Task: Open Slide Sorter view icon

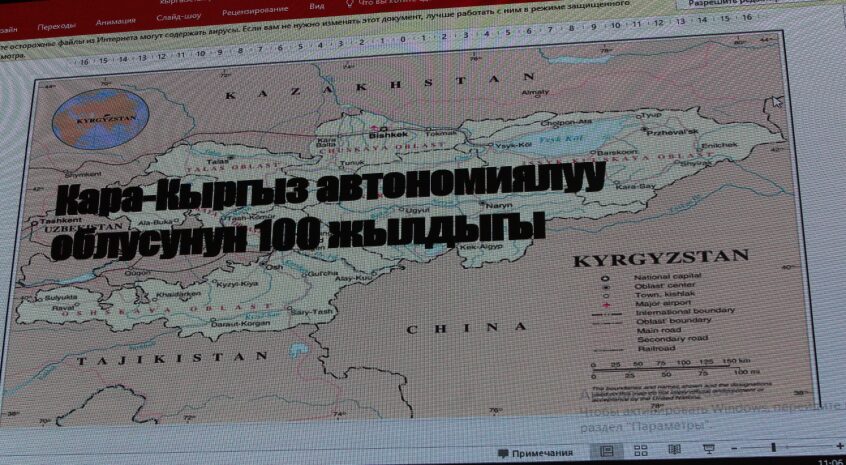Action: [x=641, y=451]
